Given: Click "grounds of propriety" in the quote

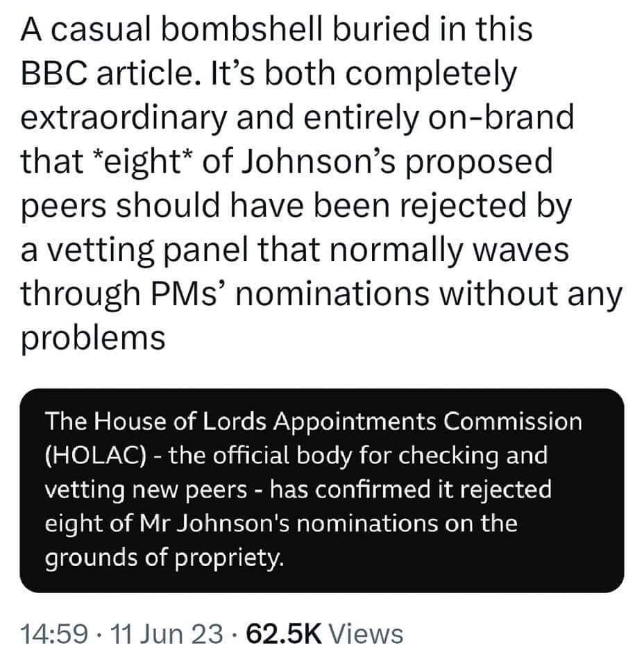Looking at the screenshot, I should tap(164, 558).
